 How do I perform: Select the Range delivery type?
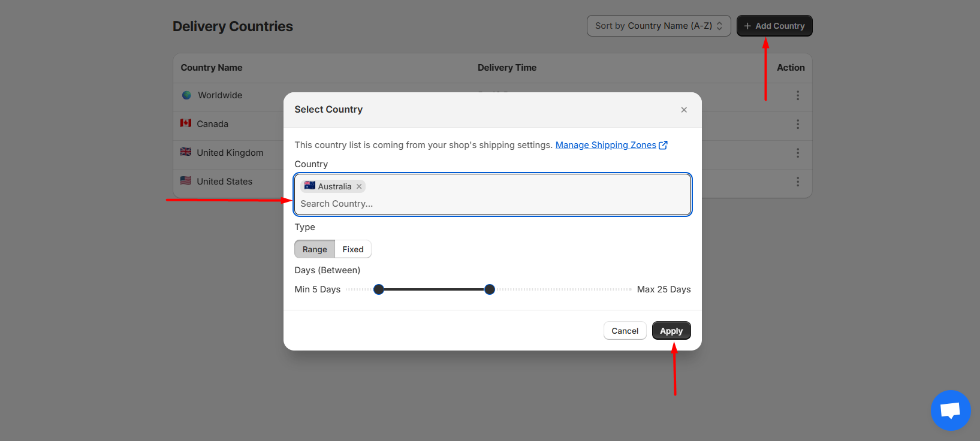coord(314,249)
